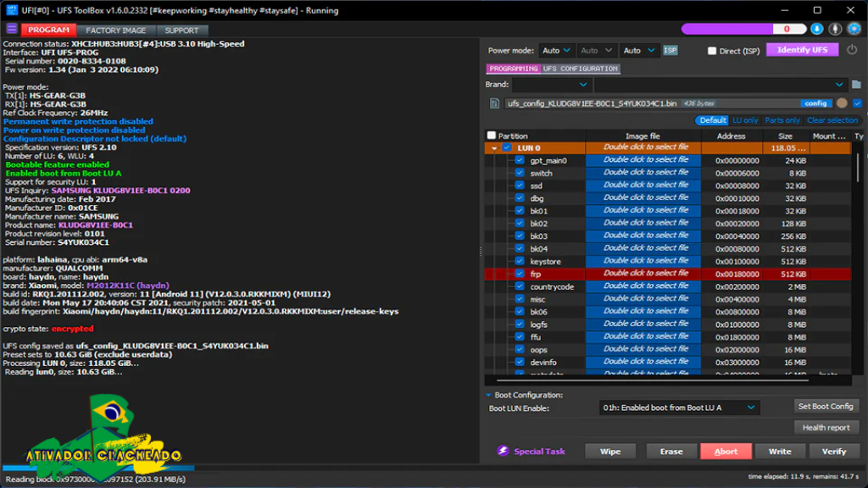Image resolution: width=868 pixels, height=488 pixels.
Task: Switch to the FACTORY IMAGE tab
Action: 115,30
